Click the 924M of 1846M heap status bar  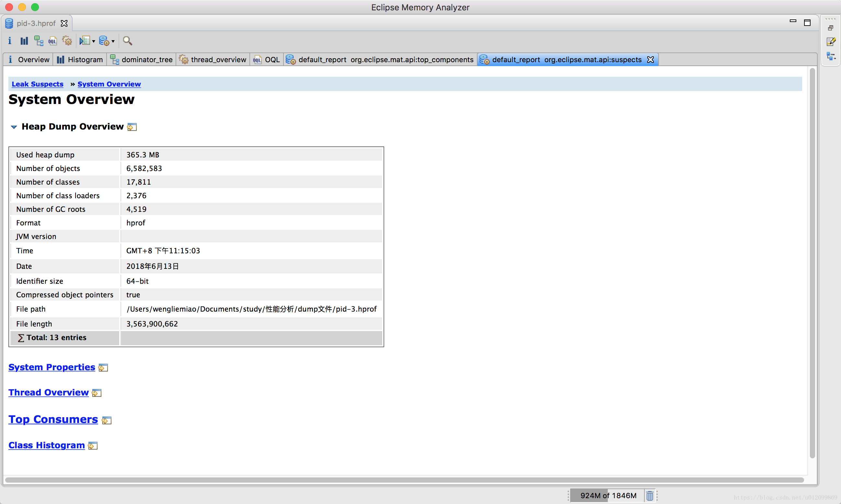(x=607, y=496)
